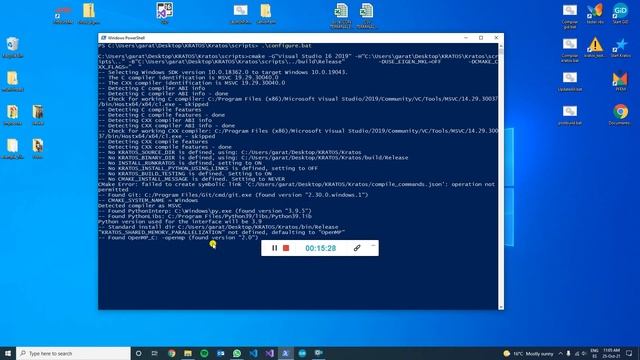The image size is (640, 360).
Task: Open File Explorer from the taskbar
Action: 188,353
